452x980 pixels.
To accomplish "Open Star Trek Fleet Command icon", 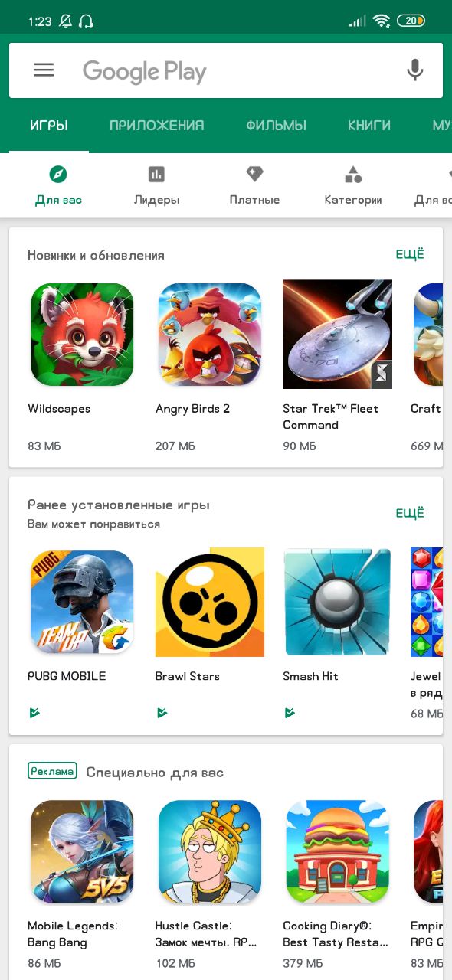I will [337, 334].
